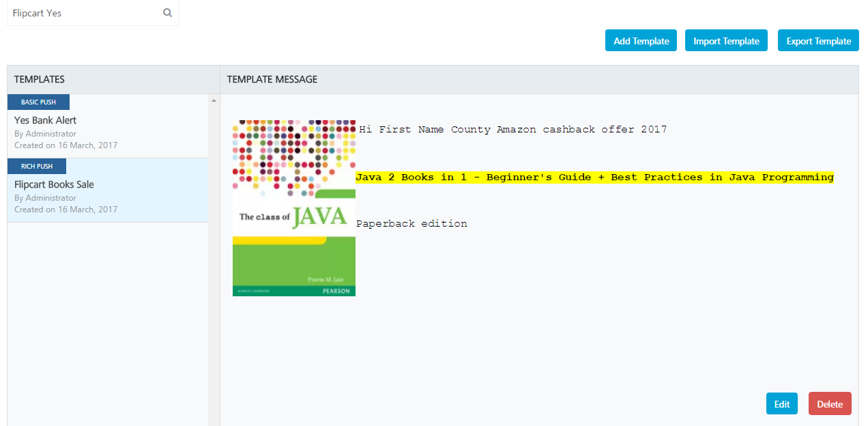This screenshot has width=868, height=426.
Task: Click the TEMPLATE MESSAGE column header
Action: pos(272,79)
